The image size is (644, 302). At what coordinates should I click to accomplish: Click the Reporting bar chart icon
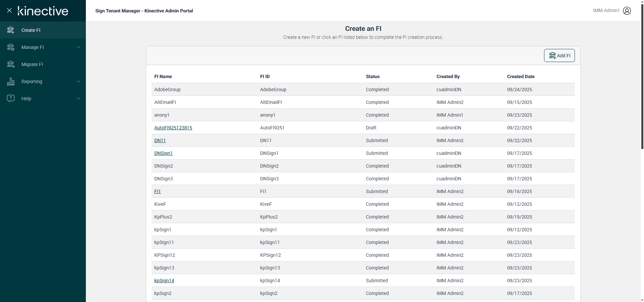pos(11,81)
